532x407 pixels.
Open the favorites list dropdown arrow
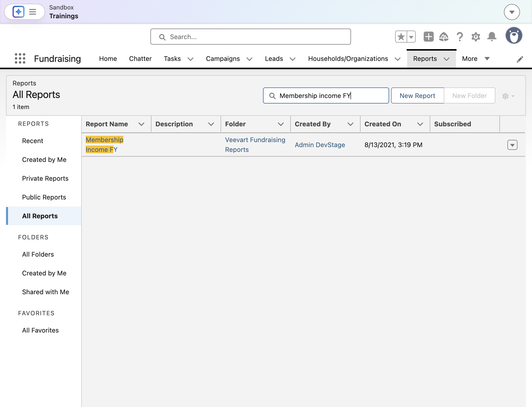tap(411, 37)
